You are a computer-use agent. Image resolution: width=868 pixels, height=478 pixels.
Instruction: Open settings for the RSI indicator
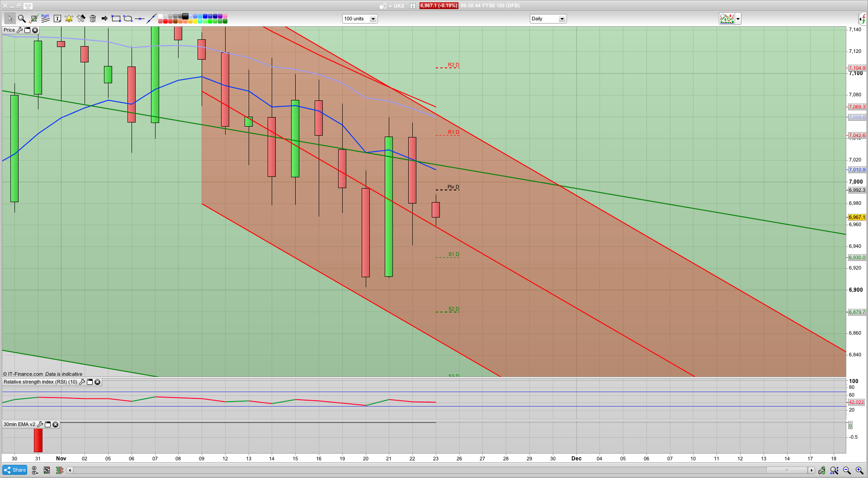pyautogui.click(x=82, y=382)
